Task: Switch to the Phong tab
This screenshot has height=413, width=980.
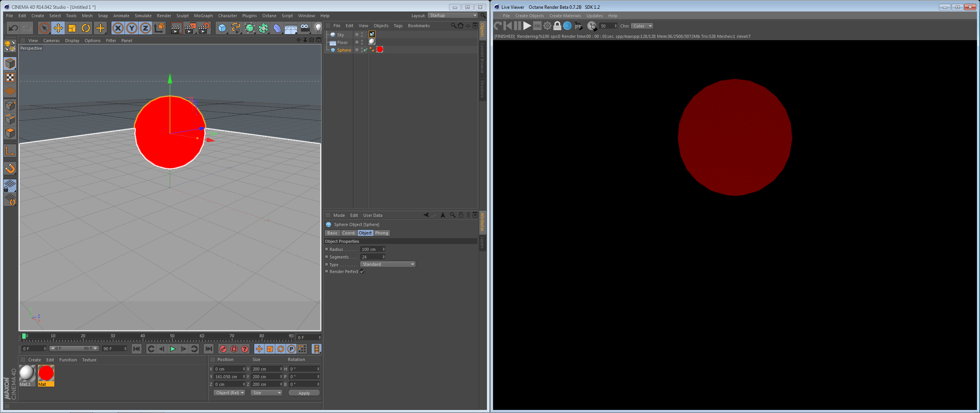Action: point(381,233)
